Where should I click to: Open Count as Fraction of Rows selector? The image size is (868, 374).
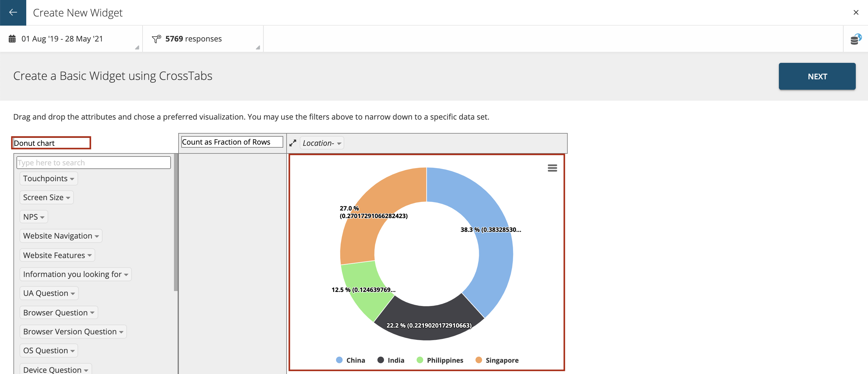232,142
